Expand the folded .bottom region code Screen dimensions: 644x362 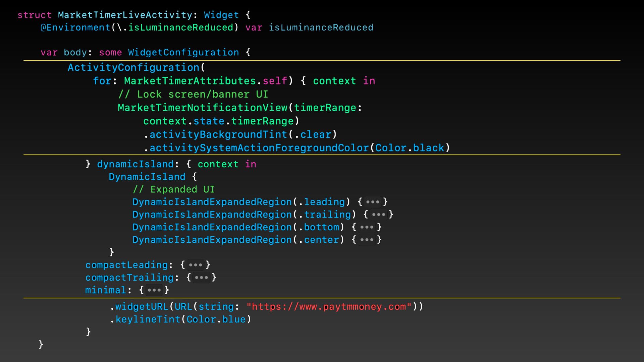pos(366,228)
